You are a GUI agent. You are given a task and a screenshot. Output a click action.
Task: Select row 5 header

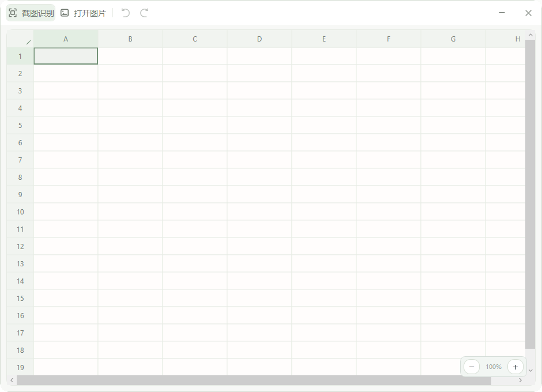click(x=20, y=125)
